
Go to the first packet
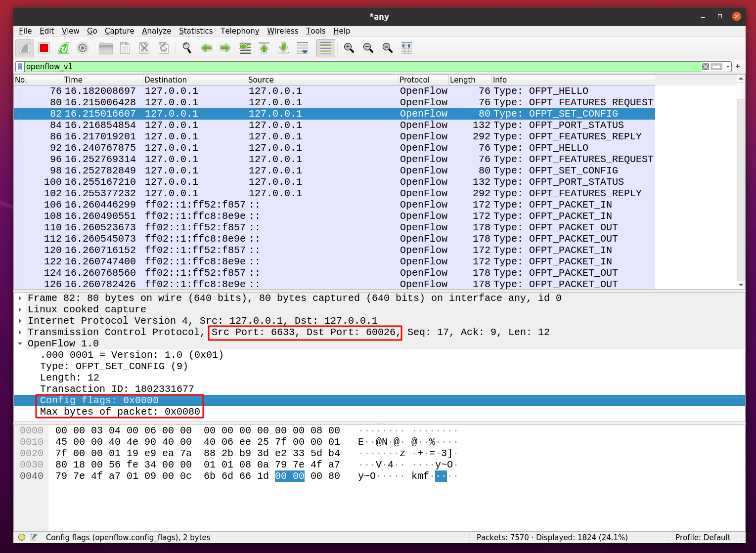tap(264, 48)
